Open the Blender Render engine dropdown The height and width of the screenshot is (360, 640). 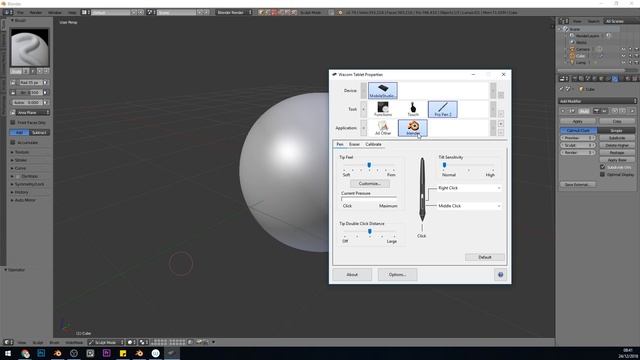[x=234, y=12]
